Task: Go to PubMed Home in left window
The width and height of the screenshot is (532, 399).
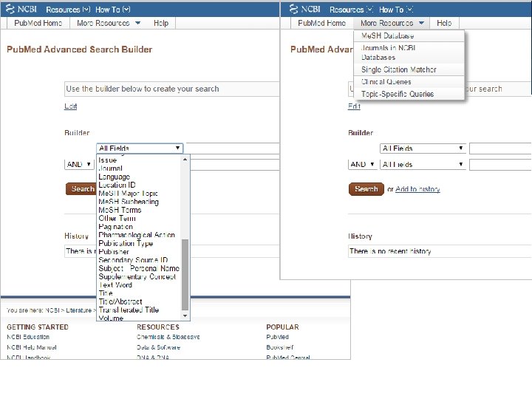Action: tap(38, 23)
